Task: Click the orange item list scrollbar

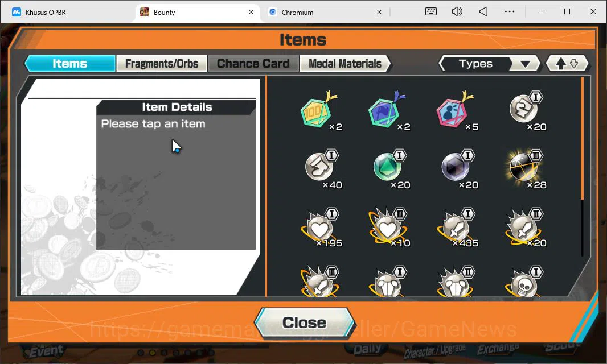Action: point(582,138)
